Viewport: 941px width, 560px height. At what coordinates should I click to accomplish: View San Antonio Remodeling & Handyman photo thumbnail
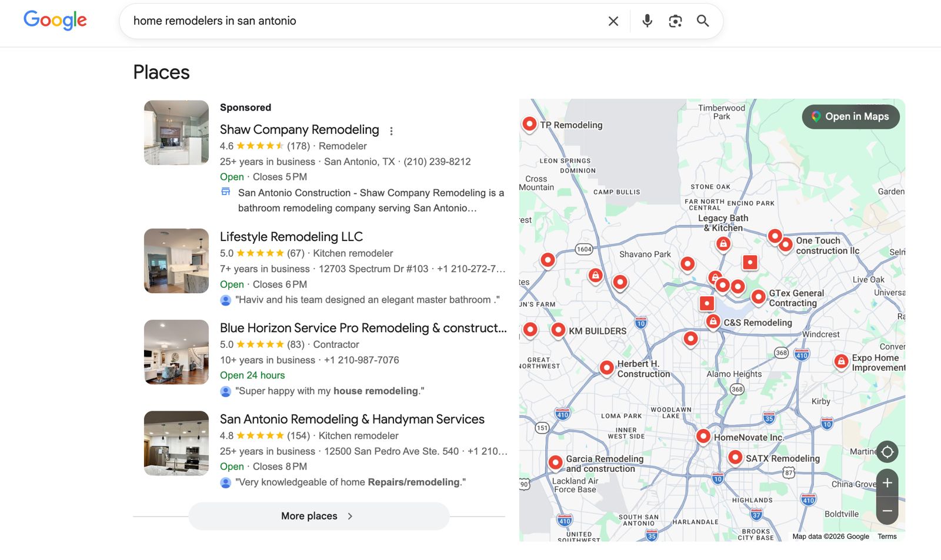click(x=176, y=443)
